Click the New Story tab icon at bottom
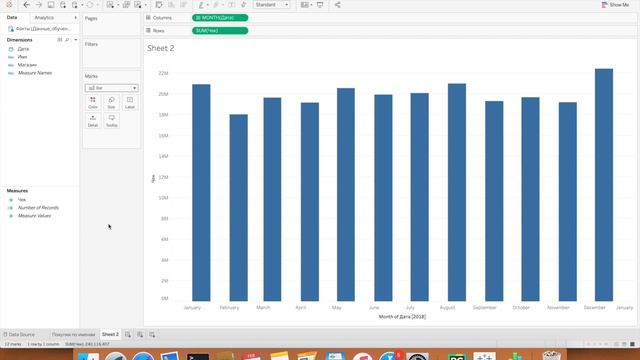 pyautogui.click(x=152, y=335)
